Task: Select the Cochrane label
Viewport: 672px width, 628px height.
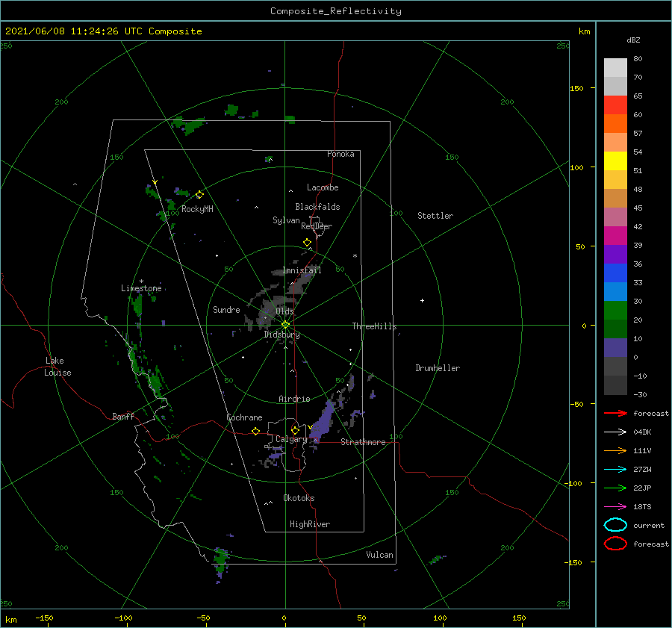Action: click(x=244, y=417)
